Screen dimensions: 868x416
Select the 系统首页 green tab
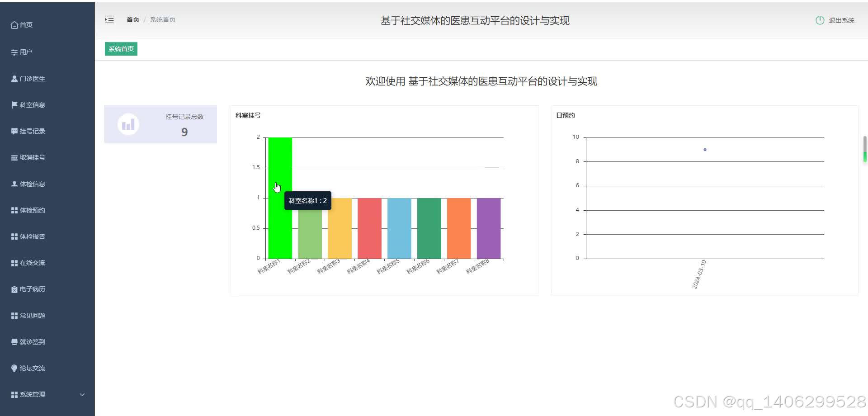click(x=121, y=49)
